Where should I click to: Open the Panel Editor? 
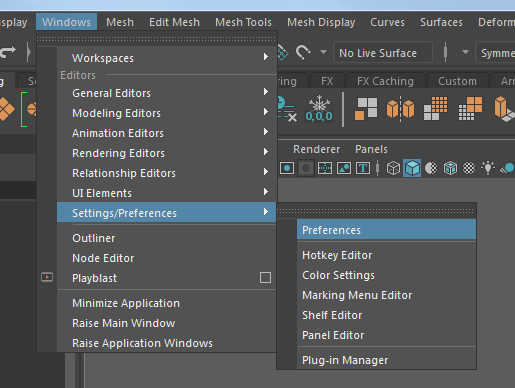point(386,335)
